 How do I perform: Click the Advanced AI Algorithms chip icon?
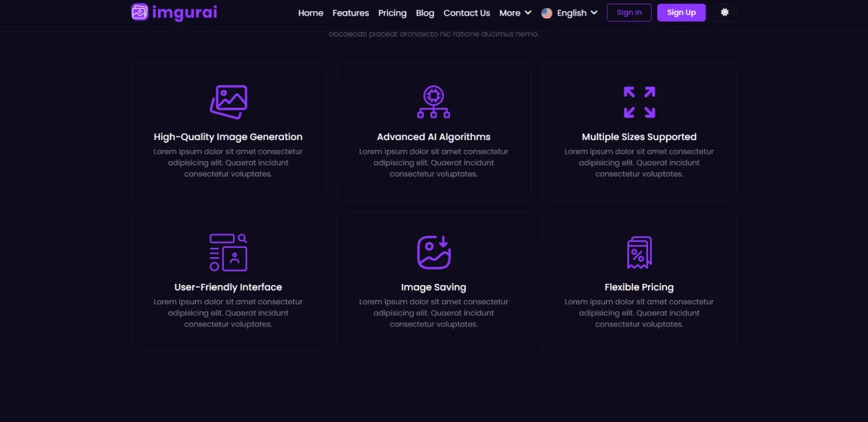[433, 102]
